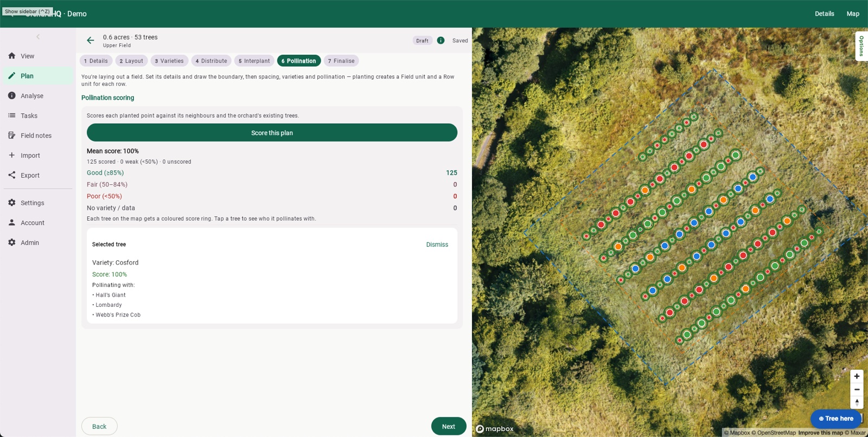Zoom in on the map
The image size is (868, 437).
pyautogui.click(x=857, y=376)
